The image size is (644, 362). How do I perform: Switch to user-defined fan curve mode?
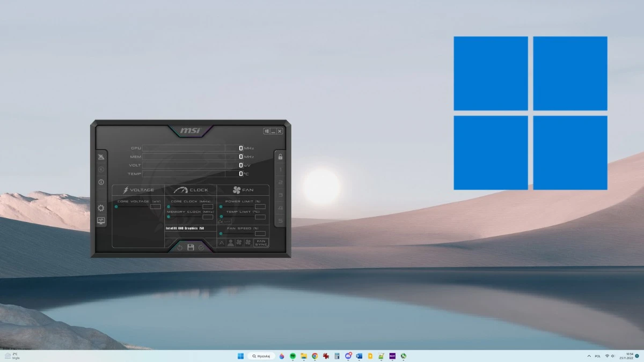point(231,242)
